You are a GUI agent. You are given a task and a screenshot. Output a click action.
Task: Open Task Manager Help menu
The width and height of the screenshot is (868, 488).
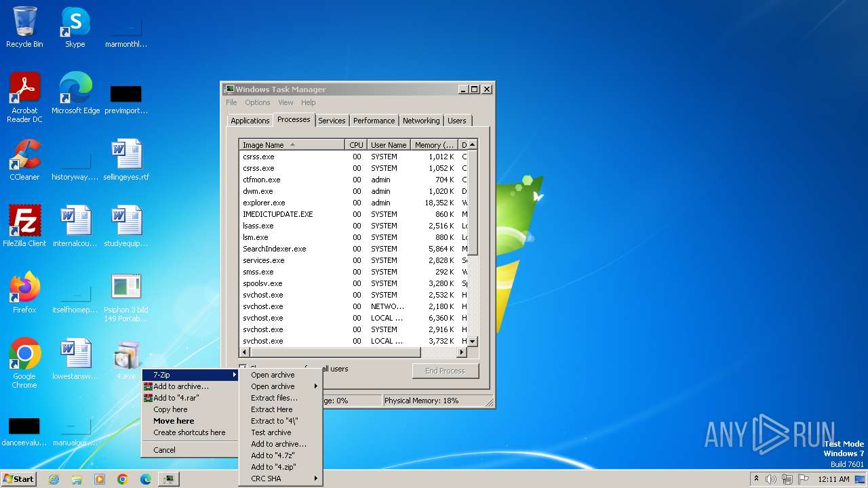(x=309, y=102)
